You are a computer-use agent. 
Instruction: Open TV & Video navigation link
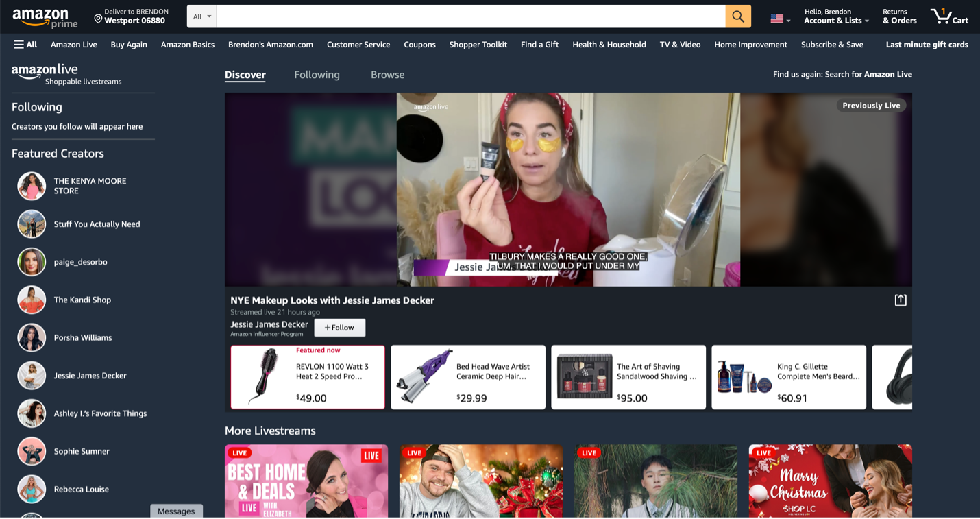tap(681, 45)
